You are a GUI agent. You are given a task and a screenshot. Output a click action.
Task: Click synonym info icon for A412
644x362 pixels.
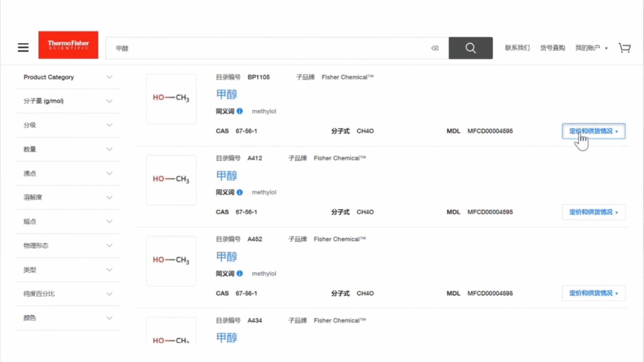click(240, 192)
